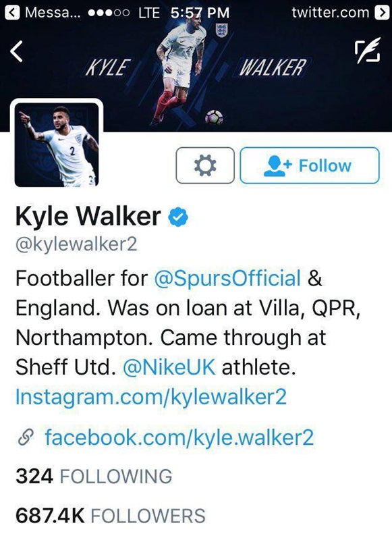The width and height of the screenshot is (392, 540).
Task: Tap the twitter.com label in status bar
Action: coord(331,13)
